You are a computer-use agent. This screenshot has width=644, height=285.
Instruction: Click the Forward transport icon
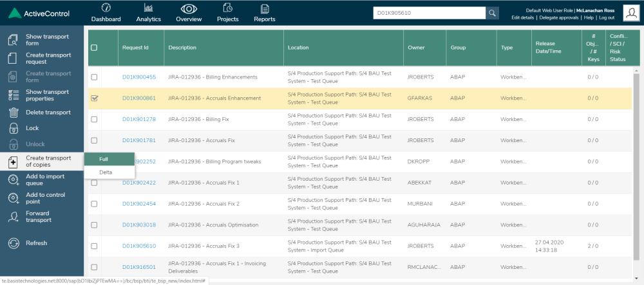14,217
